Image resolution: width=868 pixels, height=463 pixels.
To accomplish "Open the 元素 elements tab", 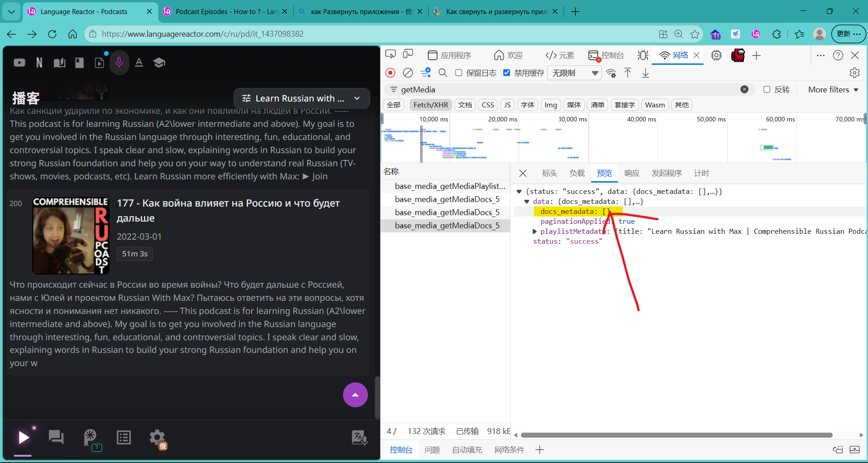I will [x=560, y=55].
